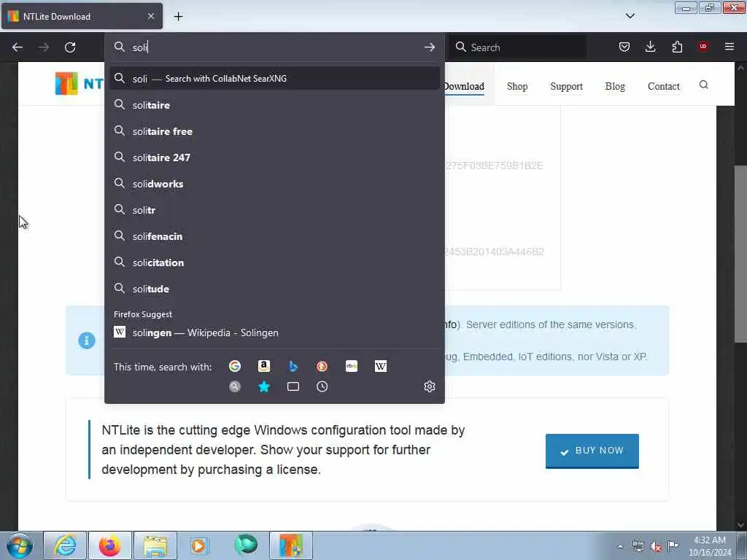
Task: Open the Blog menu item
Action: click(x=615, y=86)
